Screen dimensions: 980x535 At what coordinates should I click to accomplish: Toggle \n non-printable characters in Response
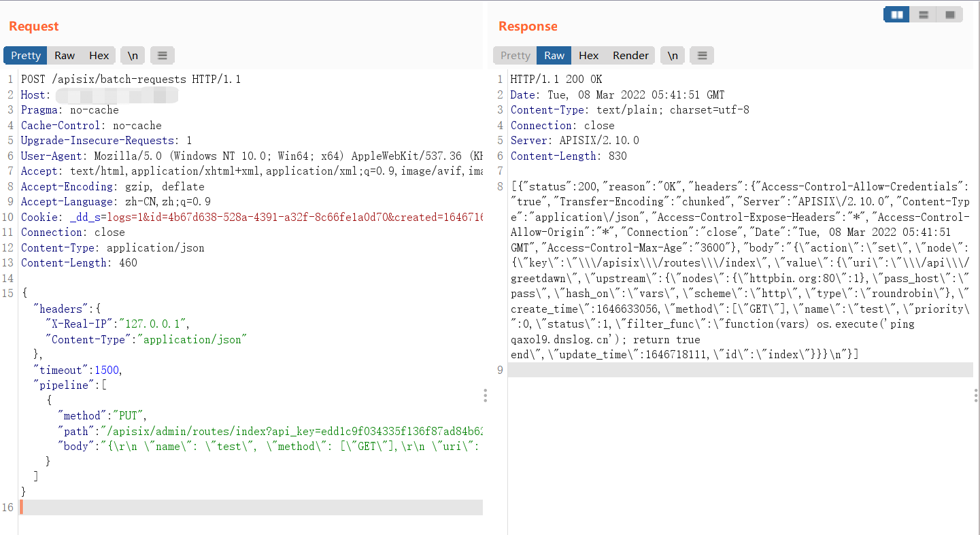tap(673, 56)
